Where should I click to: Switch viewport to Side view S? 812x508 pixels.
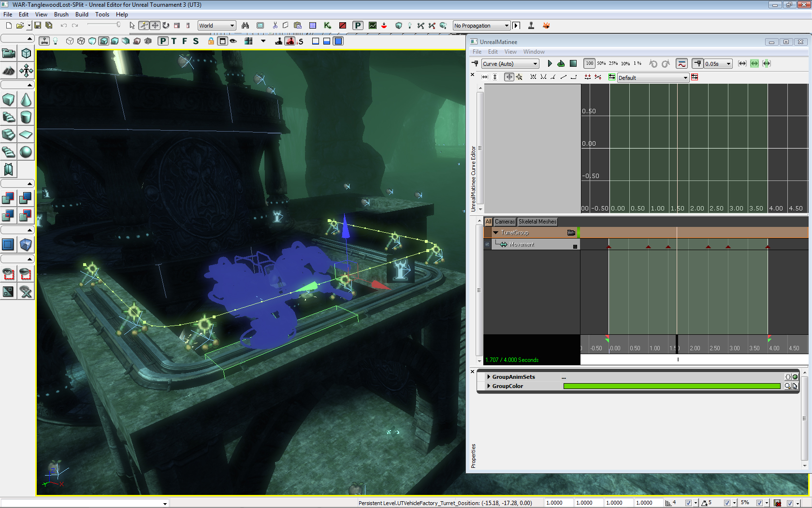click(x=196, y=41)
